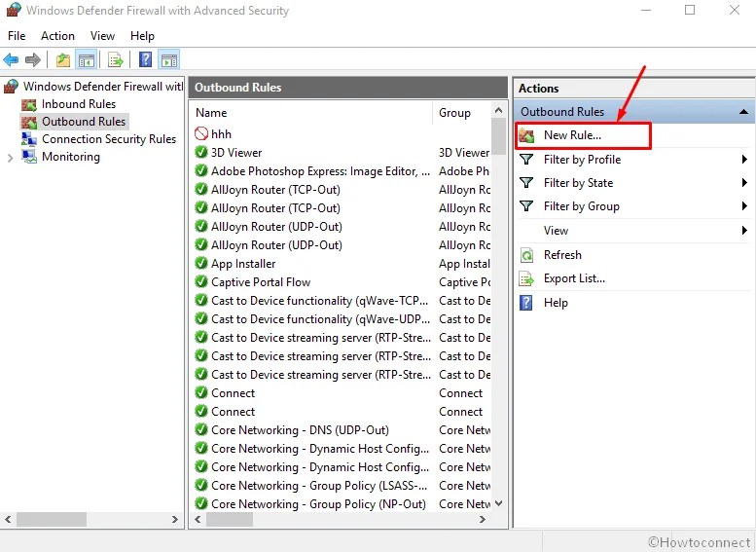Click green check icon beside App Installer
The image size is (756, 552).
point(201,263)
